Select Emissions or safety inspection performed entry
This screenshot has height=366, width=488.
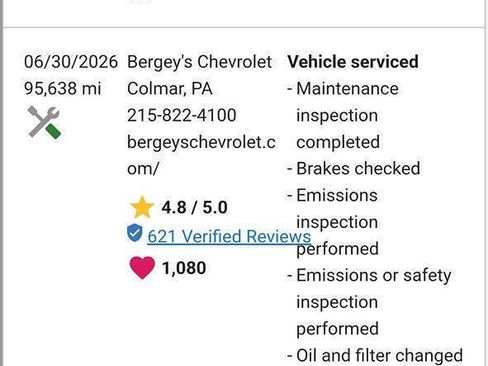click(x=369, y=302)
